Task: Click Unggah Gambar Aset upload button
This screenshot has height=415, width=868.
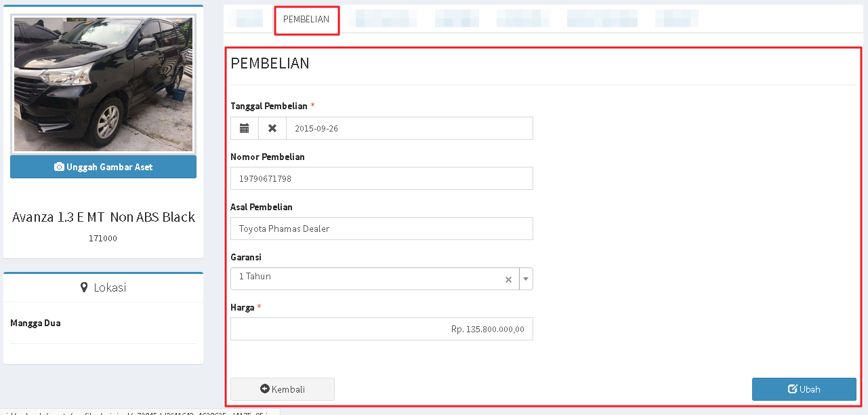Action: [103, 167]
